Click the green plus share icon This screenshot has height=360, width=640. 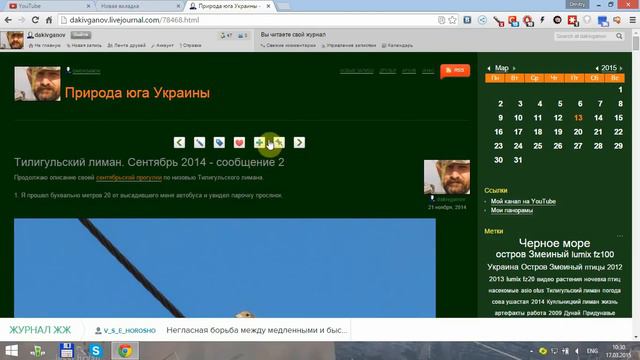coord(259,142)
